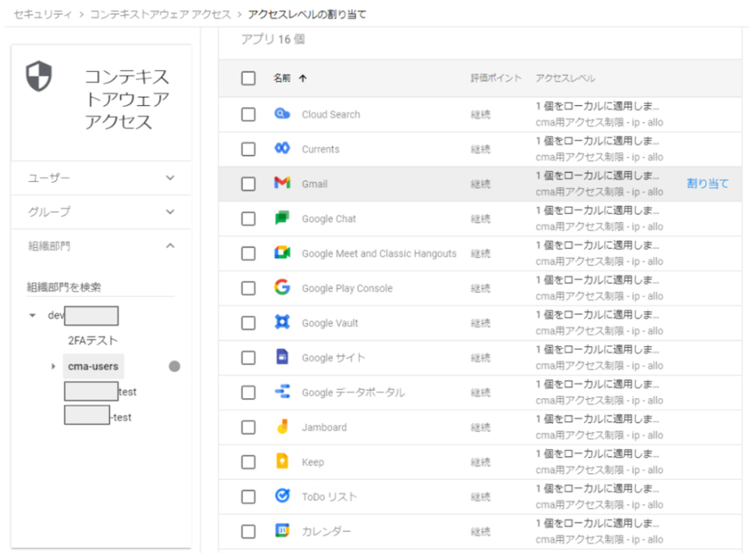Click the Google Chat icon
This screenshot has height=560, width=751.
282,219
